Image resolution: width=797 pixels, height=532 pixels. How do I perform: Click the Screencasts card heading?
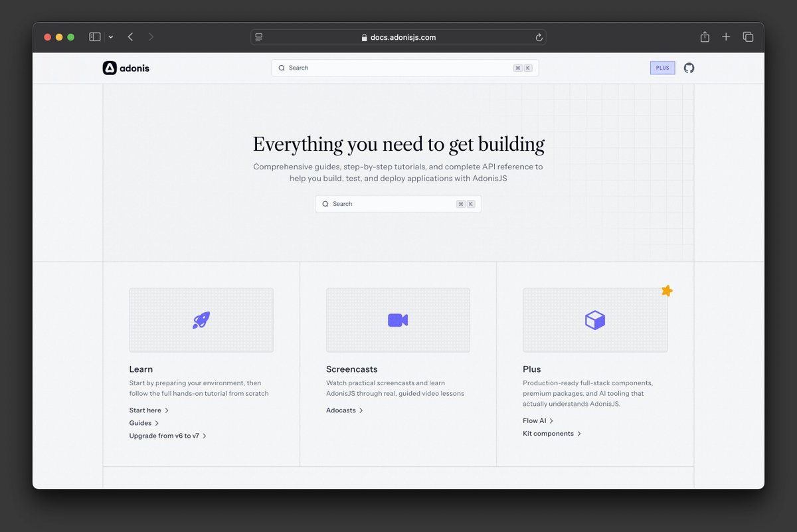click(x=352, y=369)
